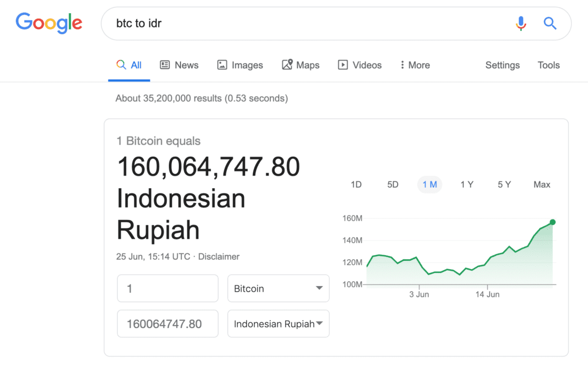Open the News results tab
Image resolution: width=588 pixels, height=367 pixels.
[x=179, y=65]
